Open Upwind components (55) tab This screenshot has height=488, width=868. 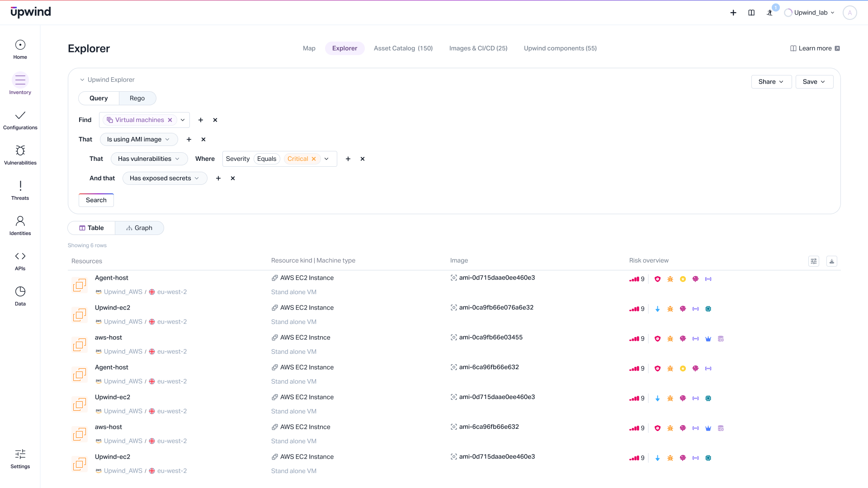click(x=560, y=48)
